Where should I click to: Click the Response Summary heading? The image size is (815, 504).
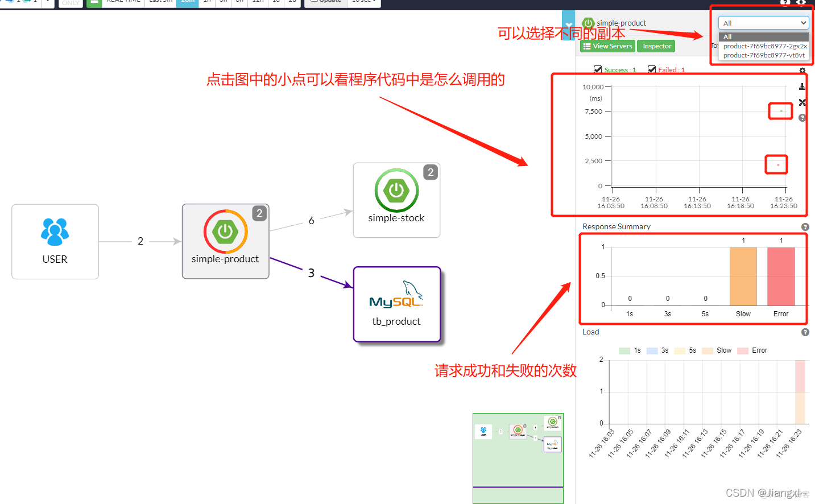coord(617,226)
